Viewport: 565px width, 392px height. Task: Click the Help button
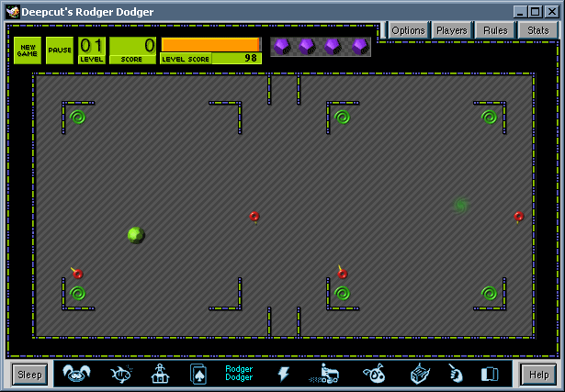[x=537, y=374]
